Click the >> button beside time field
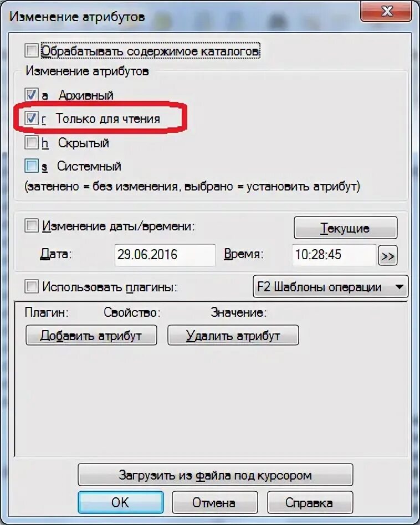 click(387, 256)
